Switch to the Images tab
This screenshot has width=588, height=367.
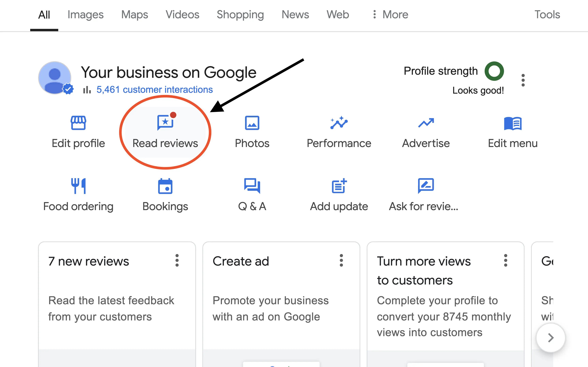tap(85, 14)
